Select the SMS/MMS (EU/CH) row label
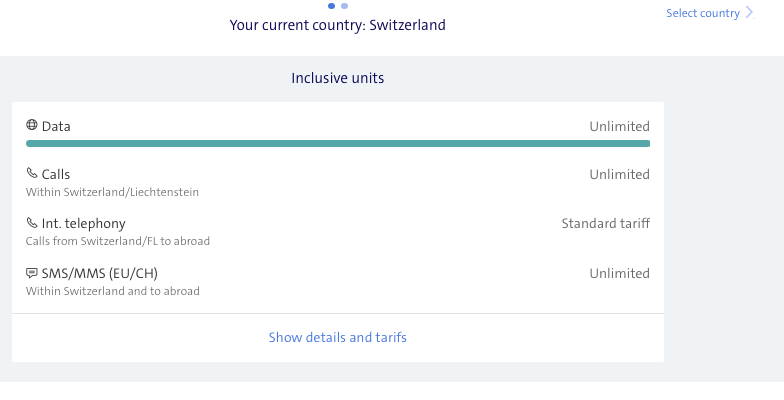This screenshot has width=784, height=400. pos(99,273)
